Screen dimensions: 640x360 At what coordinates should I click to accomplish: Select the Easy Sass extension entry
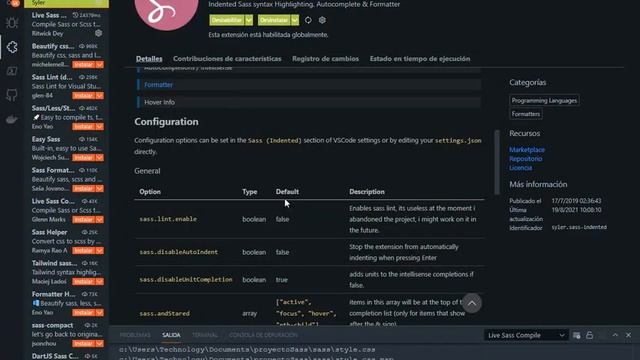click(67, 148)
